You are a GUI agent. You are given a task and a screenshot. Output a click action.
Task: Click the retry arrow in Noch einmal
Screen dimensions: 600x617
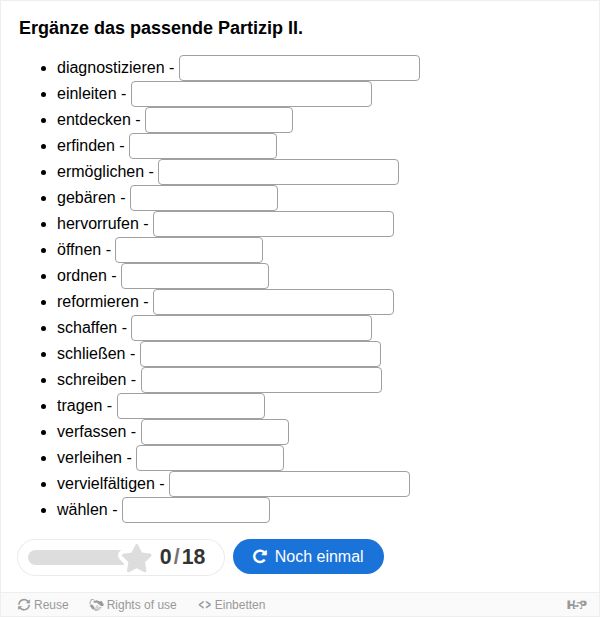click(260, 556)
